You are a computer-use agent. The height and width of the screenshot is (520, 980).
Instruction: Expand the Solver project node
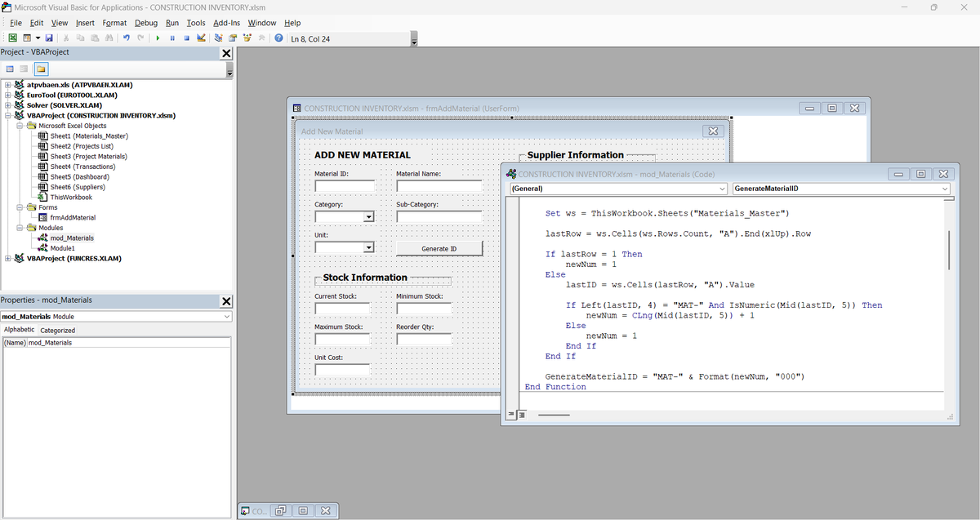coord(8,105)
